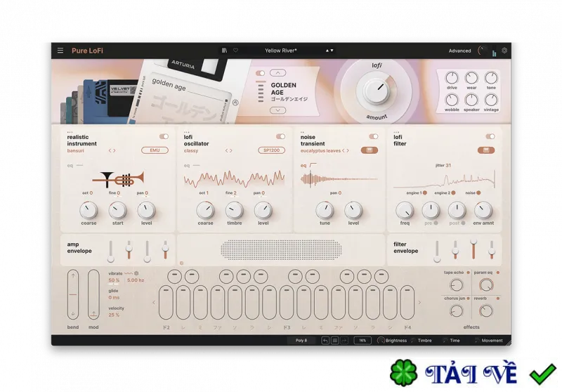Screen dimensions: 562x392
Task: Open the history list icon
Action: click(x=334, y=341)
